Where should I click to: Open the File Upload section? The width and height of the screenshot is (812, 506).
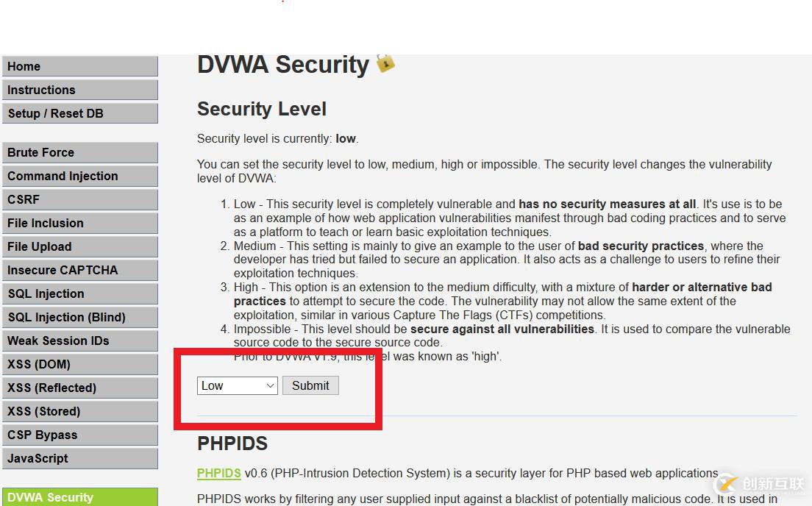click(x=79, y=246)
